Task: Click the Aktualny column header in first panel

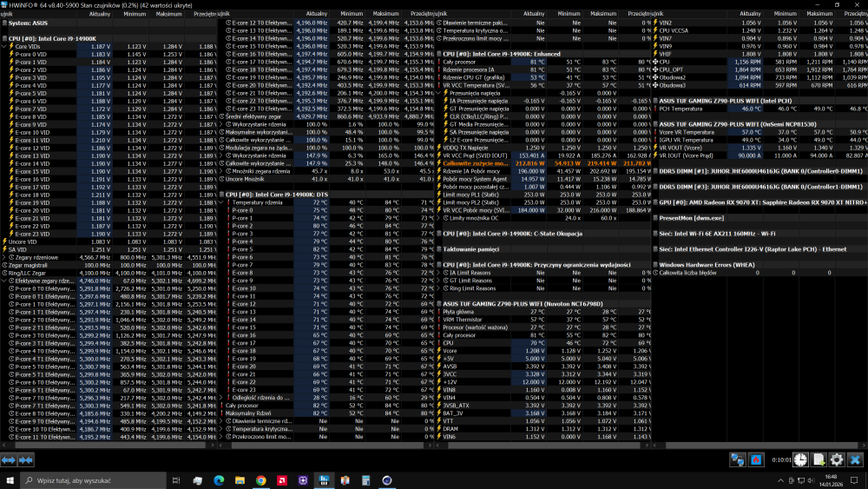Action: pyautogui.click(x=100, y=14)
